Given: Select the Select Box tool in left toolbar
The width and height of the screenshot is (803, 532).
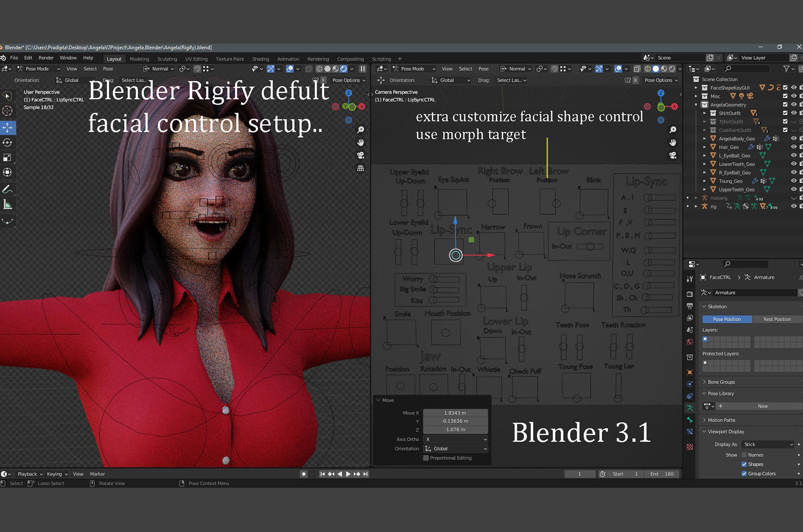Looking at the screenshot, I should point(7,96).
